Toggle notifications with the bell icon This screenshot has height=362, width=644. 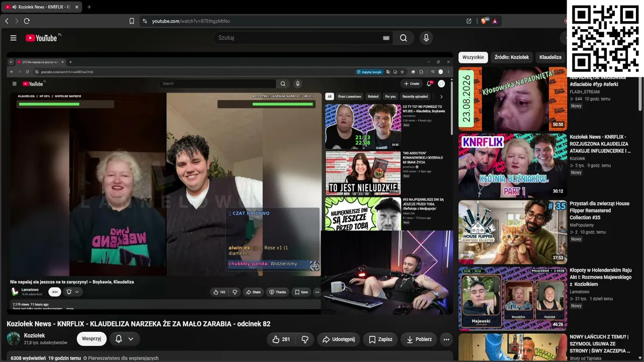[119, 339]
